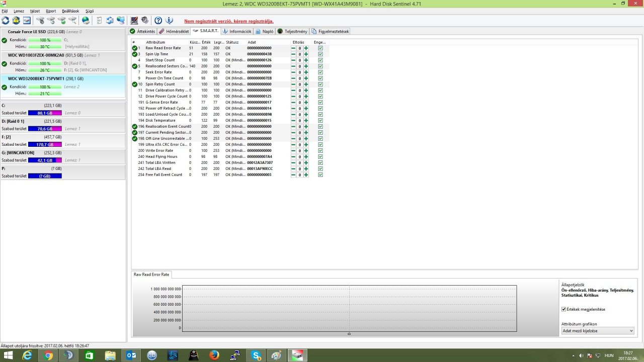Click the refresh toolbar icon
This screenshot has width=644, height=362.
click(x=6, y=21)
